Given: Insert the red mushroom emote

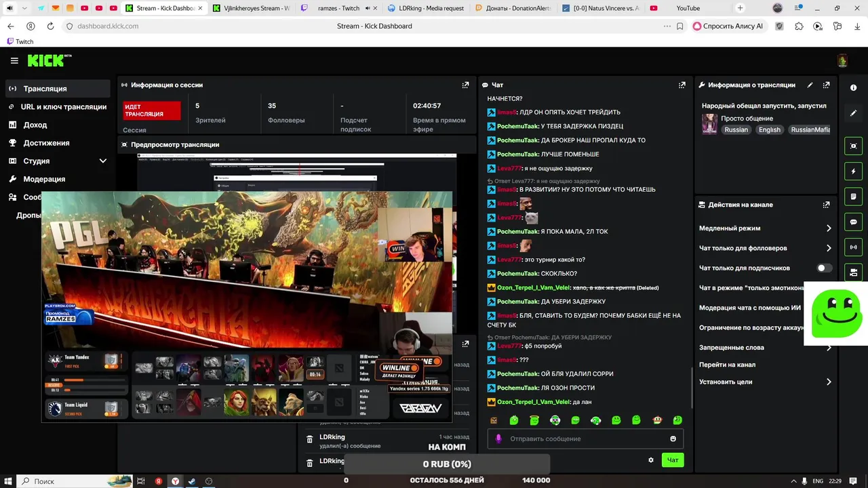Looking at the screenshot, I should pyautogui.click(x=656, y=420).
